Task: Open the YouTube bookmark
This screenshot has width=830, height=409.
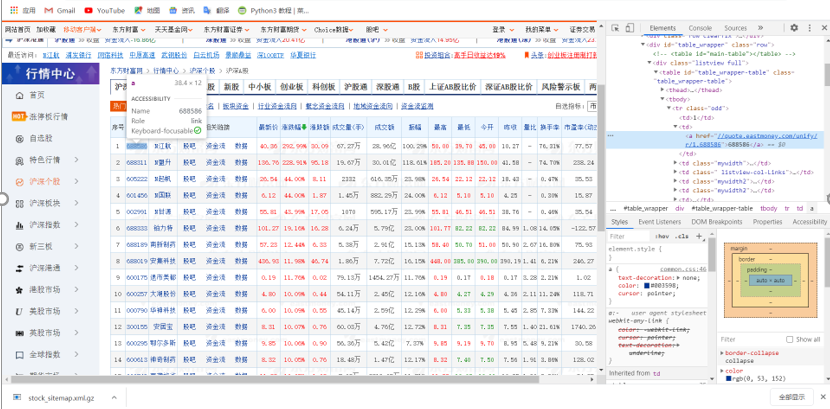Action: (x=105, y=11)
